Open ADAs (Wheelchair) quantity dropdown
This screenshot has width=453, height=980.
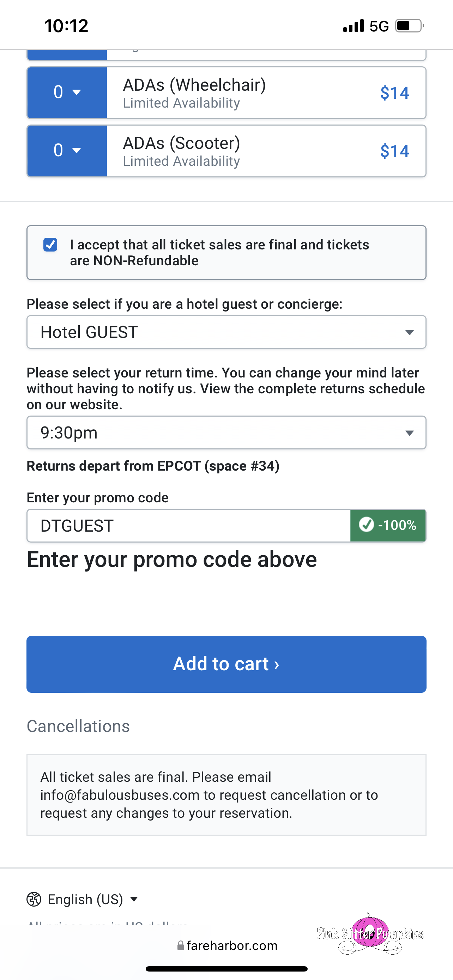click(67, 92)
